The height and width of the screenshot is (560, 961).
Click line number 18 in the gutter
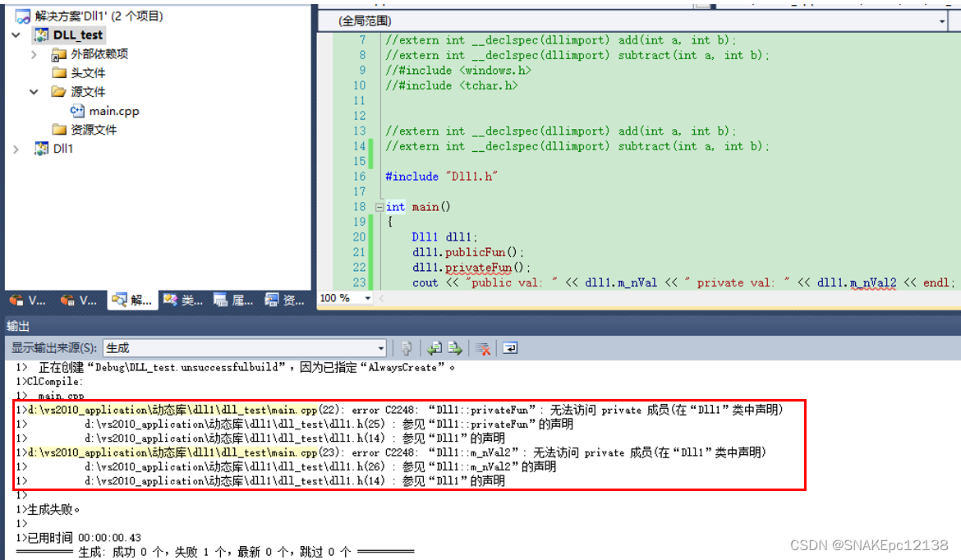[359, 207]
